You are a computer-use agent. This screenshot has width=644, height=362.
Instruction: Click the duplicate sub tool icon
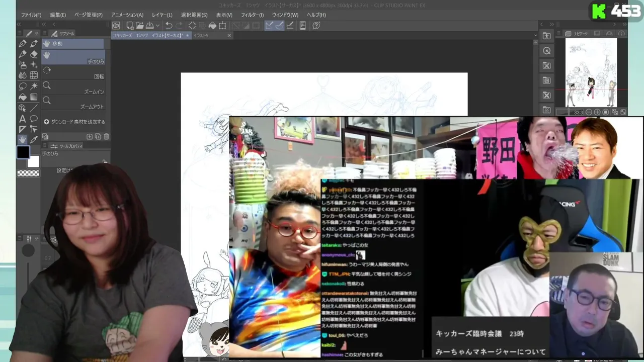point(98,136)
